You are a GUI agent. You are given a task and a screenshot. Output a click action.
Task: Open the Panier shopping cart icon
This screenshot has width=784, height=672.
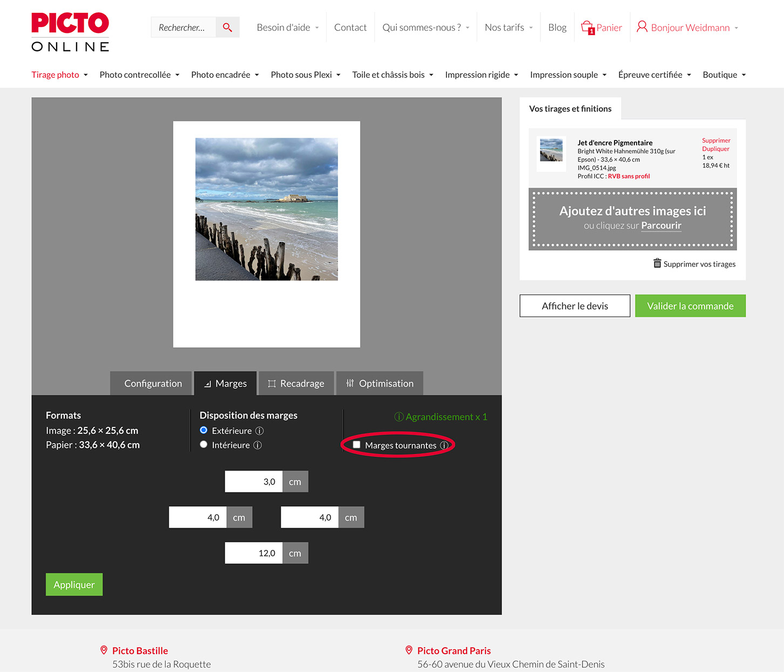(x=587, y=27)
